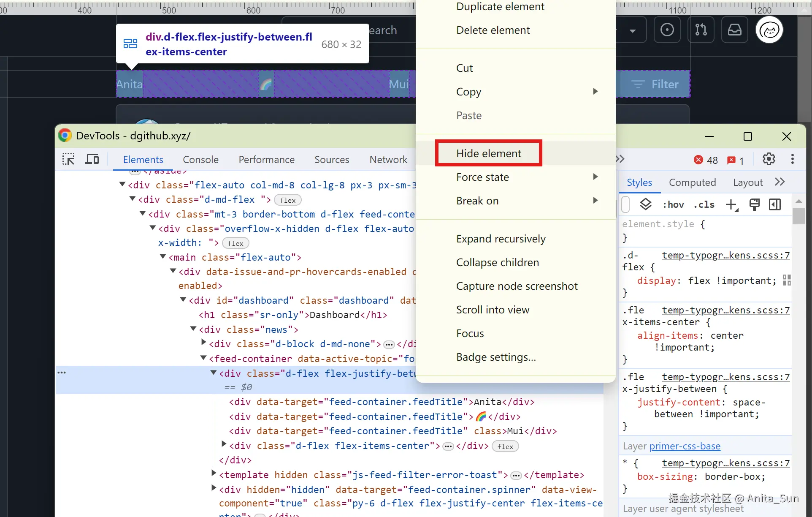Toggle the .cls element classes panel
812x517 pixels.
coord(704,205)
